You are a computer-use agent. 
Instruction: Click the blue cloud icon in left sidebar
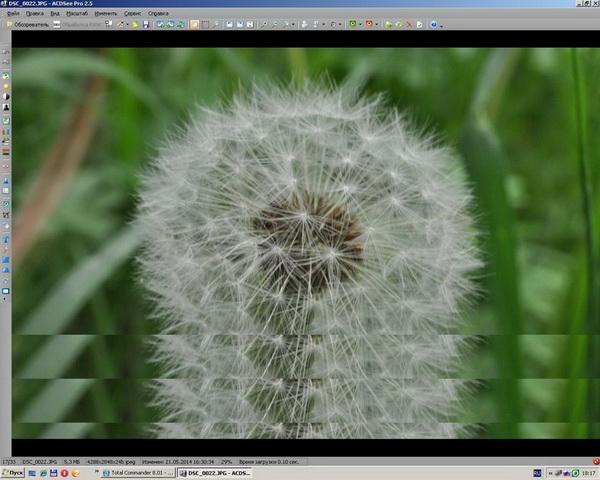pos(6,270)
